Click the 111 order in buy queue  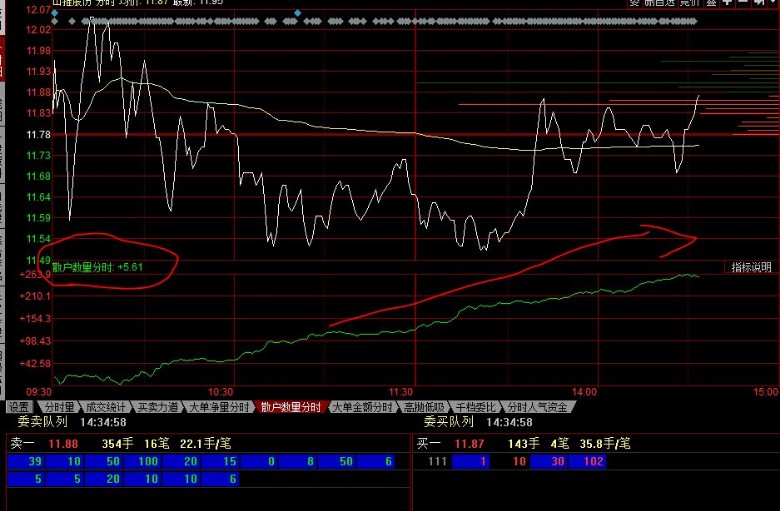tap(437, 461)
